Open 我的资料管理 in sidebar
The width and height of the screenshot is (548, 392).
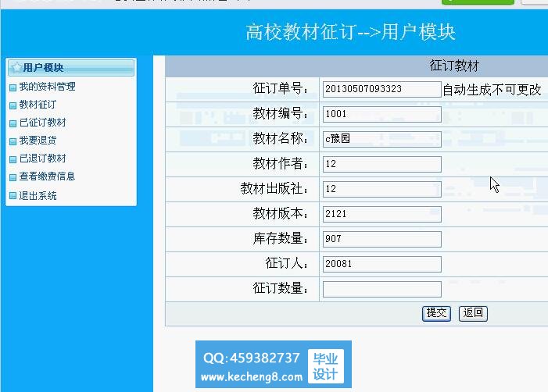pyautogui.click(x=47, y=87)
